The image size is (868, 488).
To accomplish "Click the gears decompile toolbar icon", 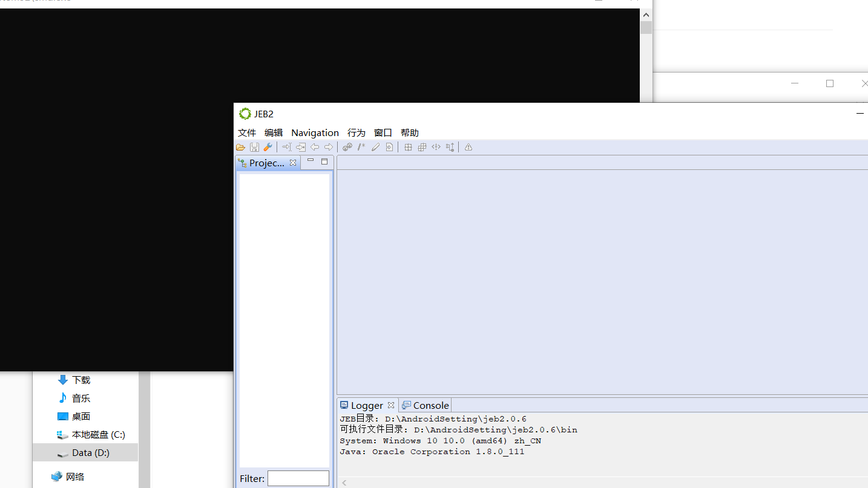I will point(347,147).
